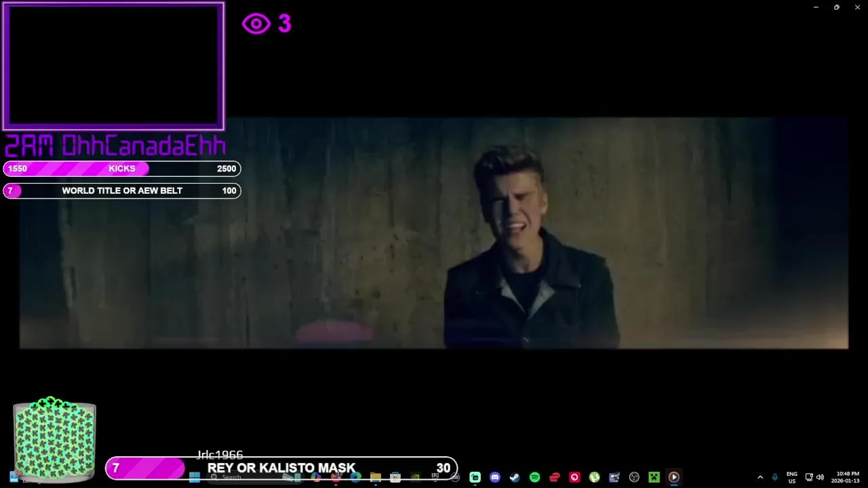This screenshot has width=868, height=488.
Task: Click the REY OR KALISTO MASK goal bar
Action: (281, 468)
